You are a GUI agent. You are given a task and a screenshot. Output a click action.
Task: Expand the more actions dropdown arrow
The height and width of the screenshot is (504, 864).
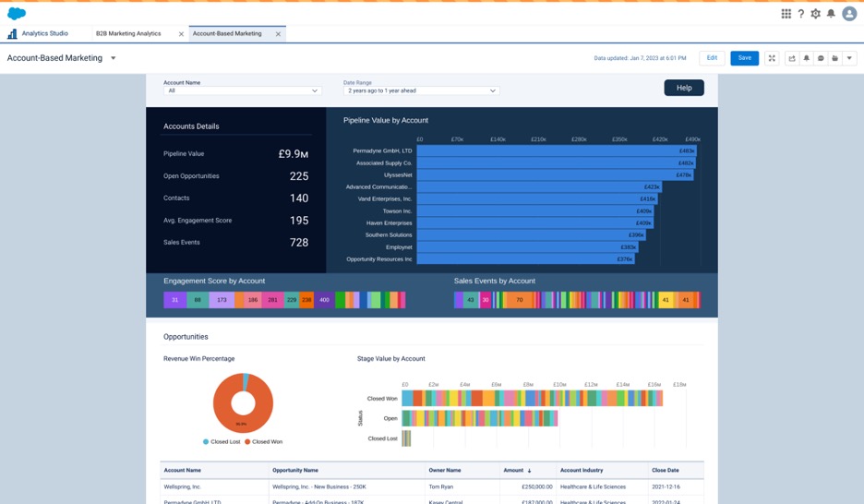click(849, 58)
